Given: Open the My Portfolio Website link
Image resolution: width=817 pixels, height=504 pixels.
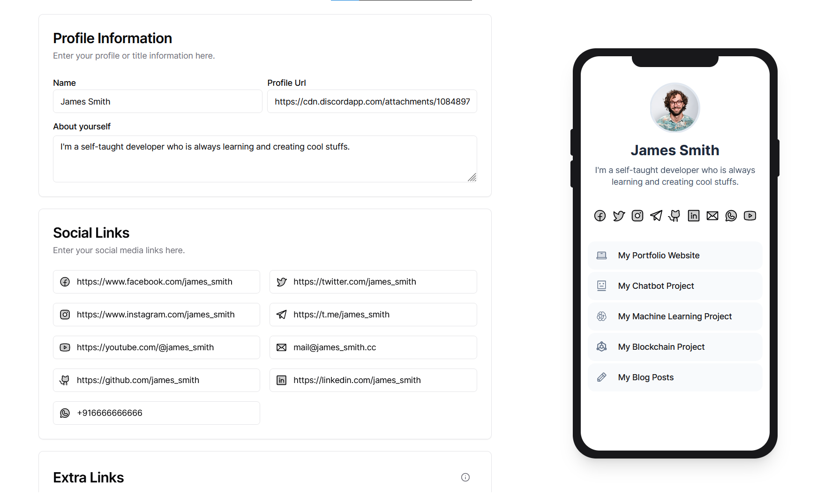Looking at the screenshot, I should click(x=659, y=255).
